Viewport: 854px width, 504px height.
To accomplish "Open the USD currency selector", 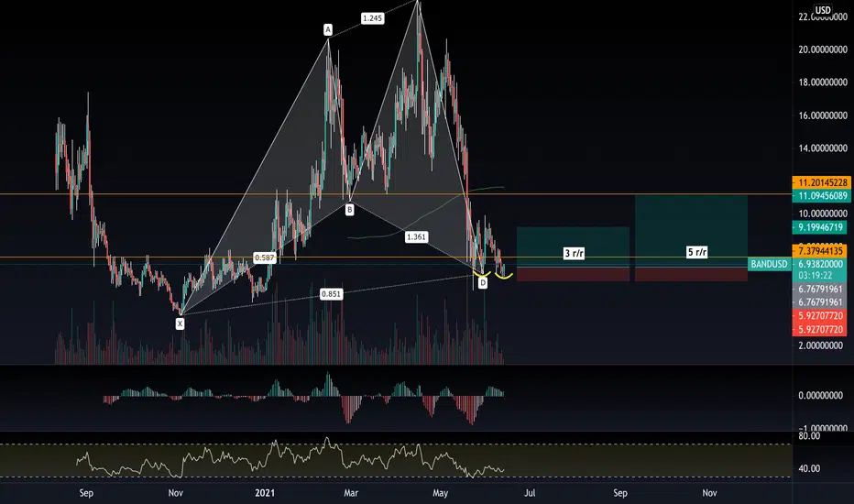I will (x=823, y=10).
